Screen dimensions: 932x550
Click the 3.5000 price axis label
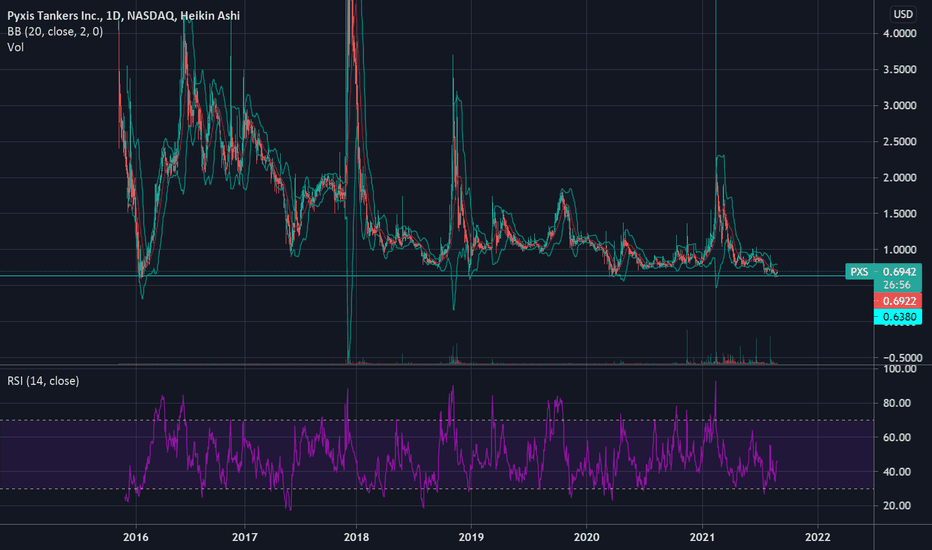[x=899, y=70]
